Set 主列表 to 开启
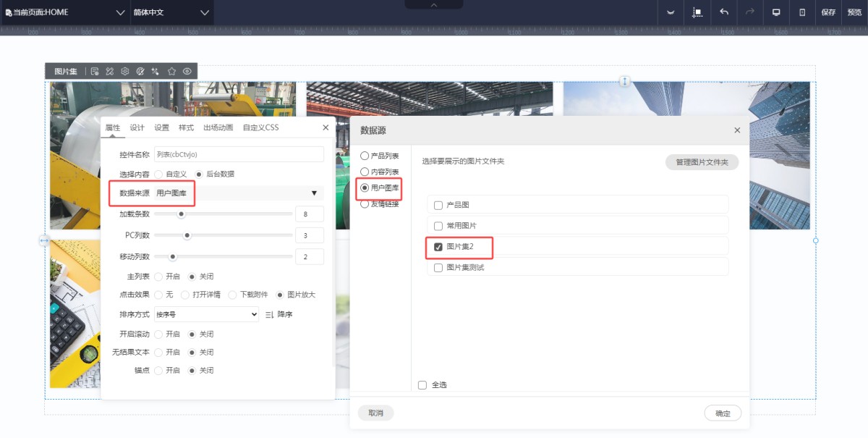Viewport: 868px width, 438px height. point(158,277)
